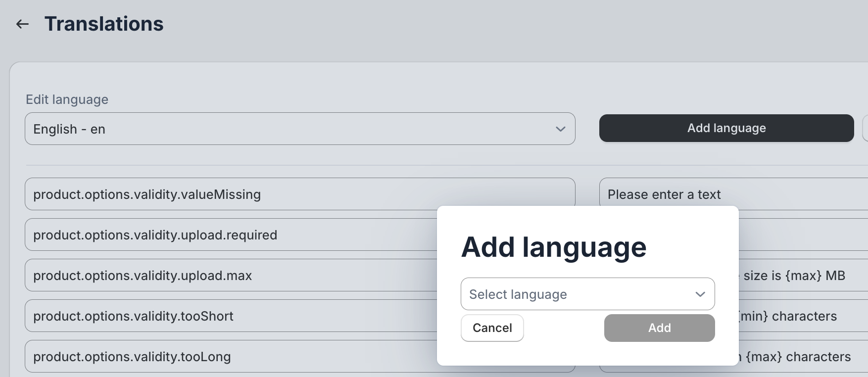Edit the "Please enter a text" translation
Viewport: 868px width, 377px height.
tap(732, 194)
